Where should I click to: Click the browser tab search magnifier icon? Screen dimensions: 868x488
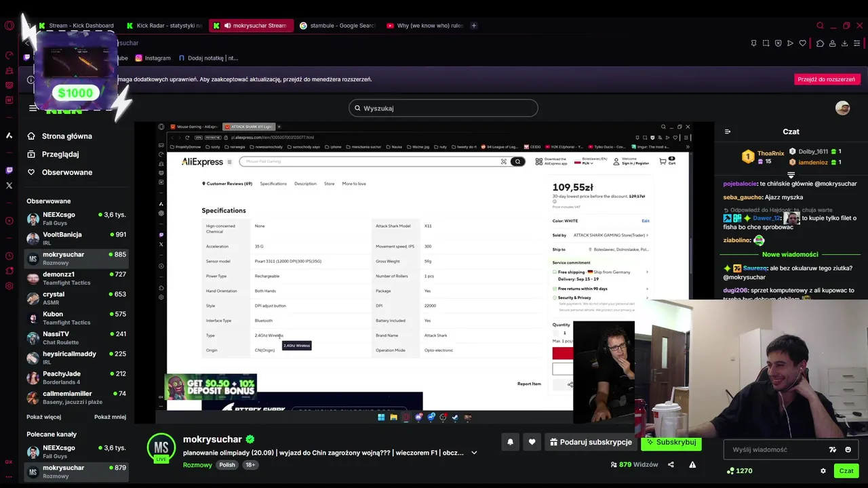click(820, 26)
